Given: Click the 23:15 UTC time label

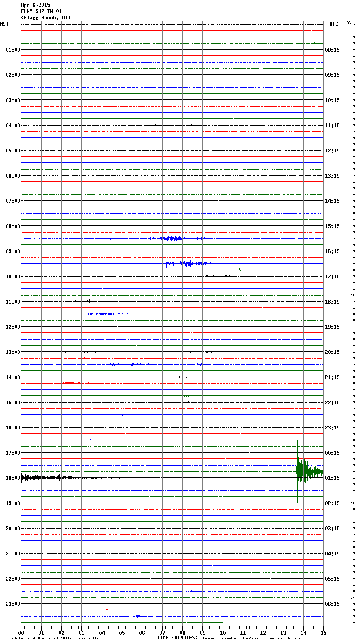Looking at the screenshot, I should click(332, 428).
